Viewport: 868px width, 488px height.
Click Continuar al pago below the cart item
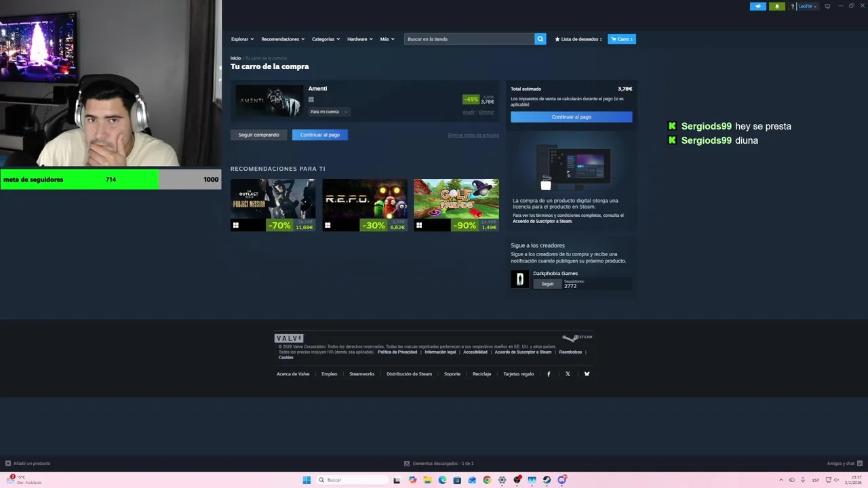320,135
